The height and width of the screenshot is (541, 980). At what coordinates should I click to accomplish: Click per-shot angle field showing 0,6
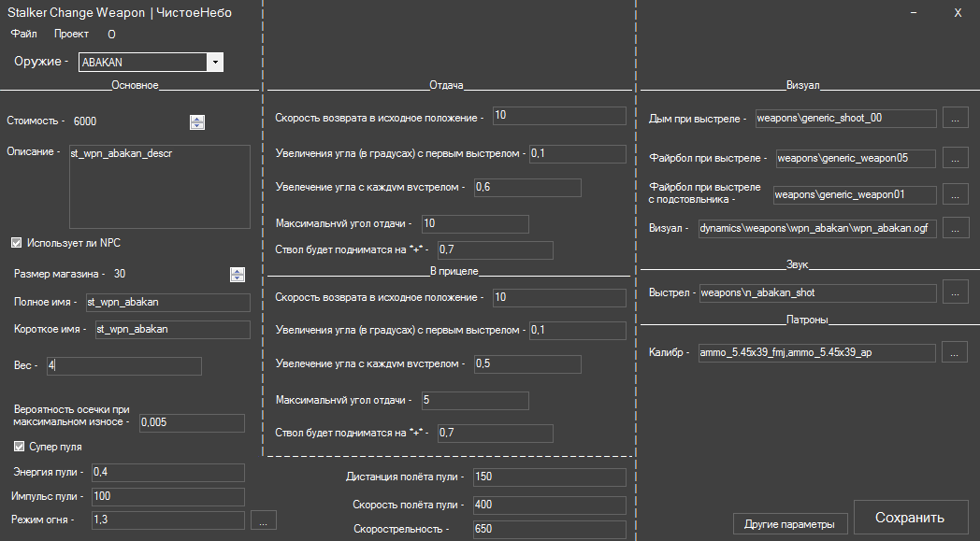click(527, 188)
